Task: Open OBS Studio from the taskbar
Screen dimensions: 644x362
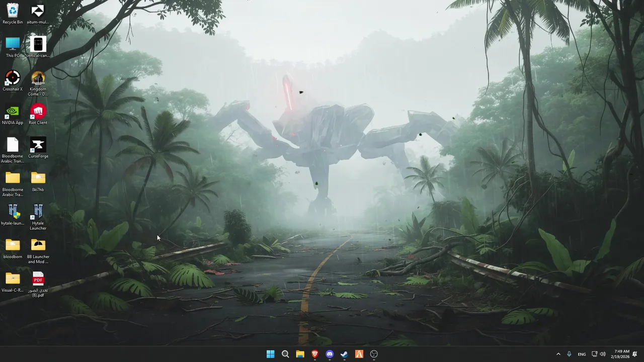Action: [374, 354]
